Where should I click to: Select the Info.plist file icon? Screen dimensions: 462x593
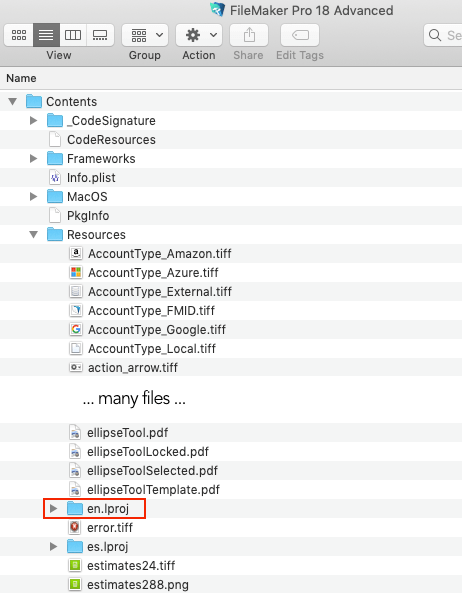(x=55, y=177)
